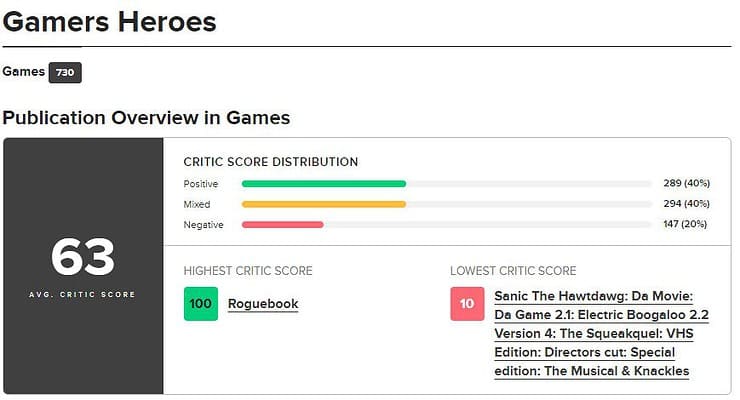Image resolution: width=740 pixels, height=400 pixels.
Task: Select the Games tab
Action: tap(24, 72)
